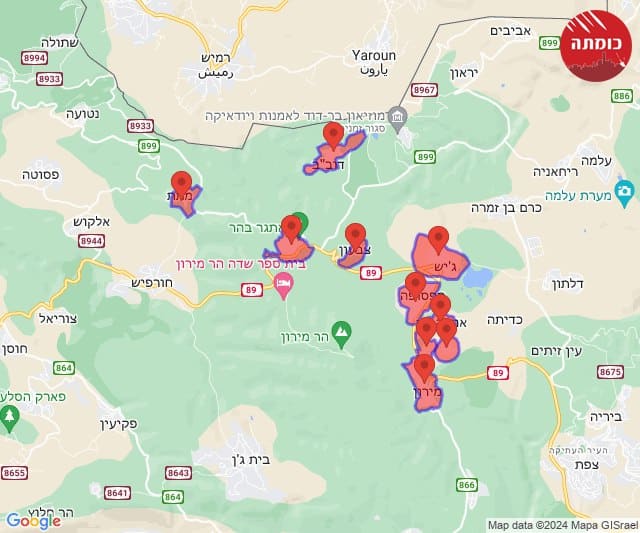
Task: Open the museum icon near Yaroun border
Action: [398, 120]
